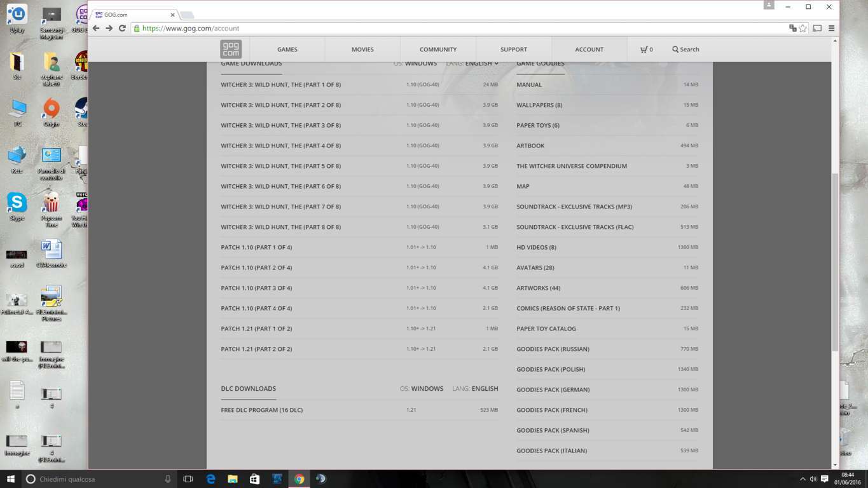
Task: Switch to the GOG.com browser tab
Action: [x=134, y=15]
